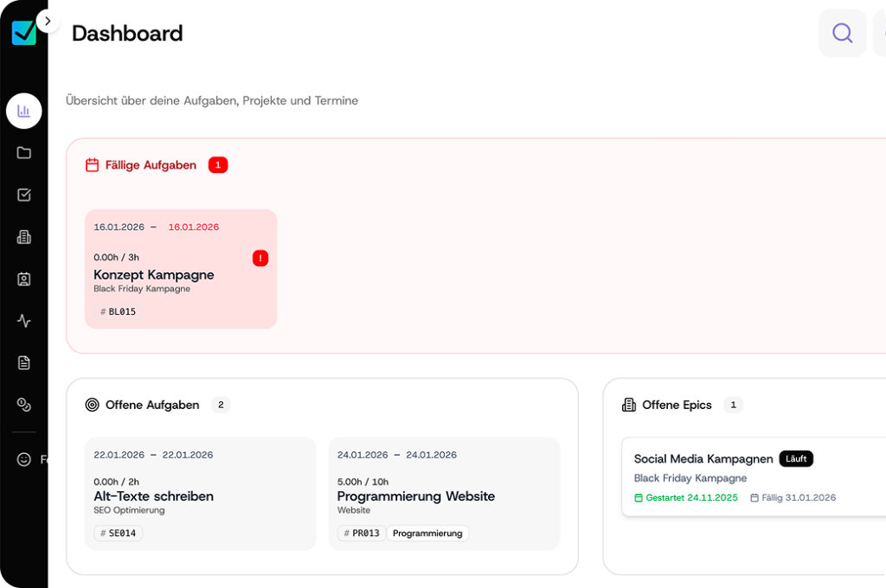The width and height of the screenshot is (886, 588).
Task: Select the Social Media Kampagnen epic
Action: (x=703, y=459)
